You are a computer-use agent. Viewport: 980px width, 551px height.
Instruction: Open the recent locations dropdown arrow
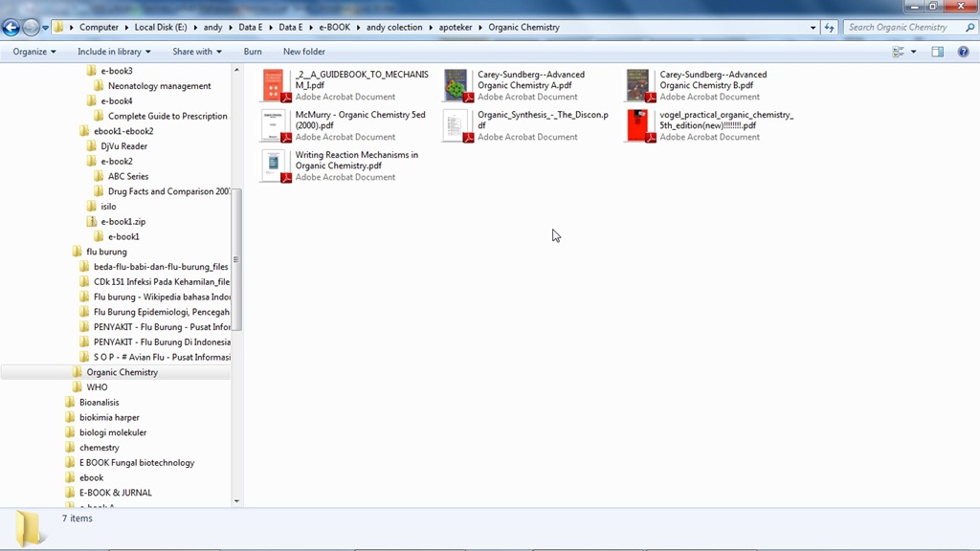click(x=46, y=28)
